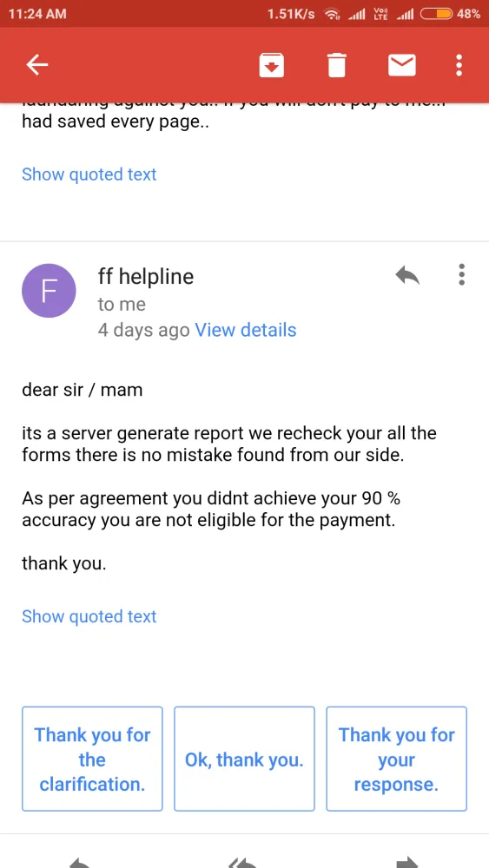Reply to ff helpline message arrow

(407, 274)
